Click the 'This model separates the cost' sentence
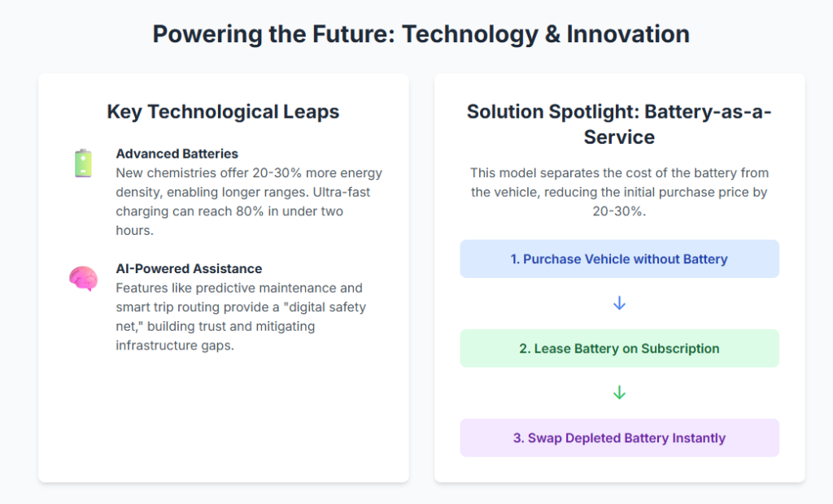The width and height of the screenshot is (833, 504). coord(619,173)
